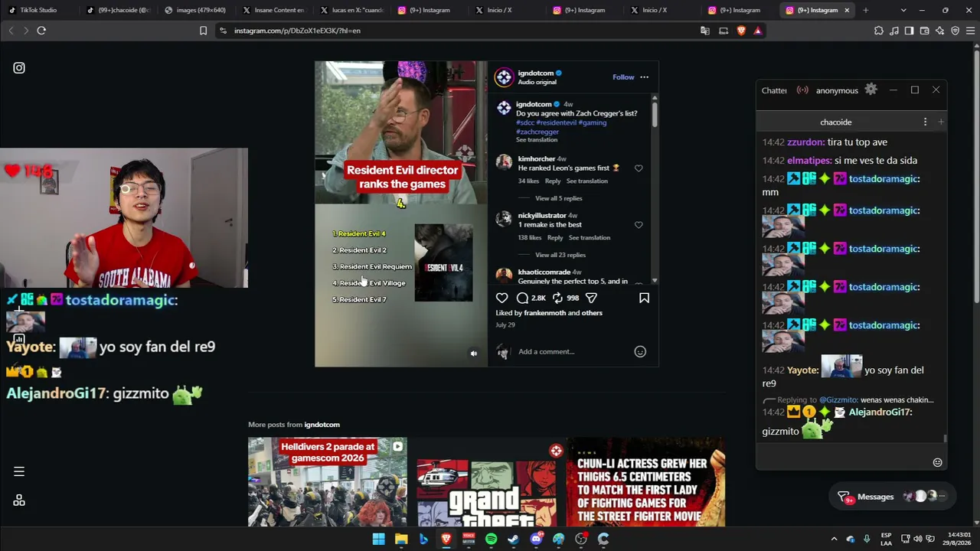980x551 pixels.
Task: Repost the igndotcom reel
Action: (557, 298)
